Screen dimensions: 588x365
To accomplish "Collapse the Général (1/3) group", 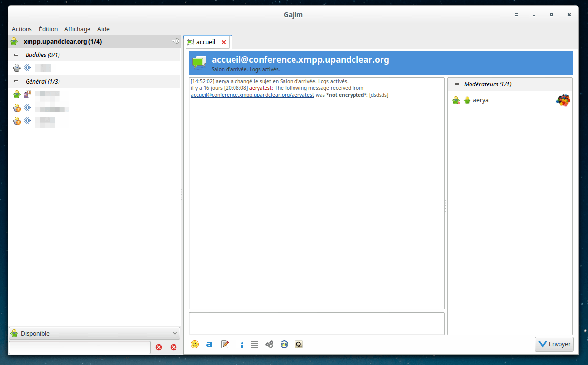I will (16, 82).
